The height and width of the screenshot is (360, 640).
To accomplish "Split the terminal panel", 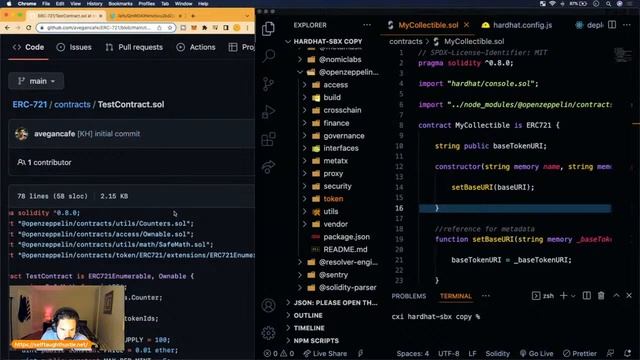I will click(x=587, y=296).
